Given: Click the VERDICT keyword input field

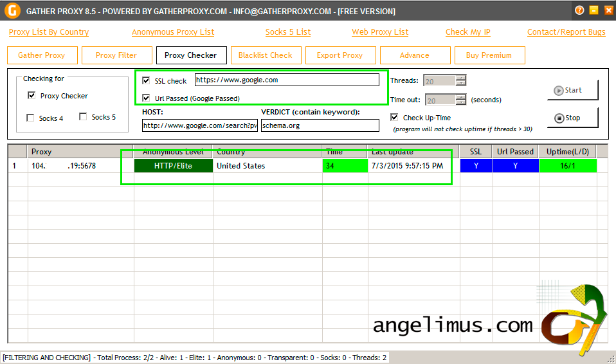Looking at the screenshot, I should (x=320, y=125).
